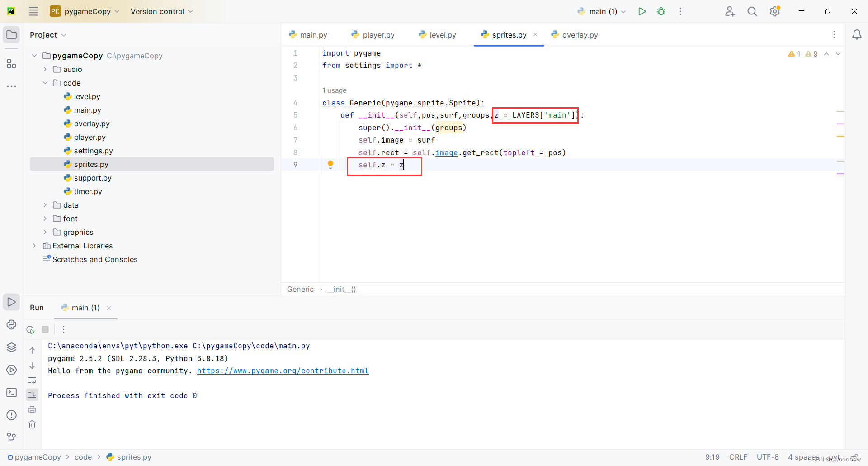The image size is (868, 466).
Task: Expand the font folder
Action: 45,219
